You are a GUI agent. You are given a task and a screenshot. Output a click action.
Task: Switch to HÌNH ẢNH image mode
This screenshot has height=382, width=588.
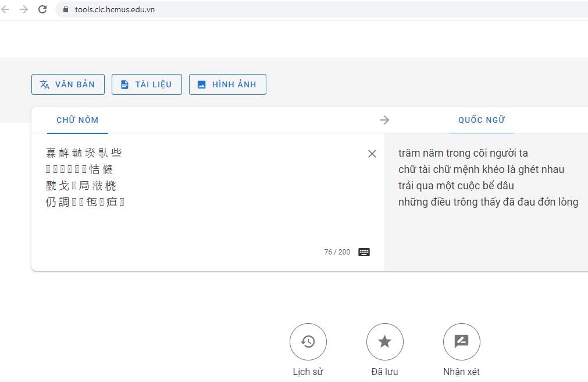coord(227,84)
